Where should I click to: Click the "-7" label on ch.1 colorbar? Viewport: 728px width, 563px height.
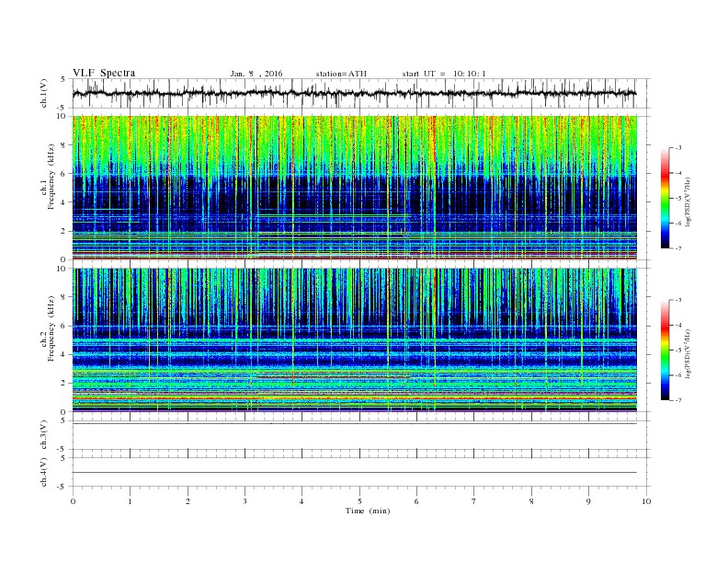click(x=677, y=248)
